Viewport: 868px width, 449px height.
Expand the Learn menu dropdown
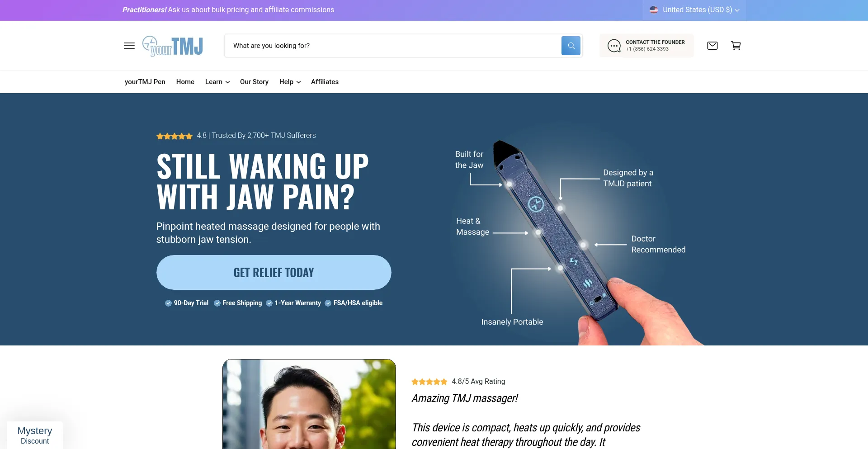(217, 82)
